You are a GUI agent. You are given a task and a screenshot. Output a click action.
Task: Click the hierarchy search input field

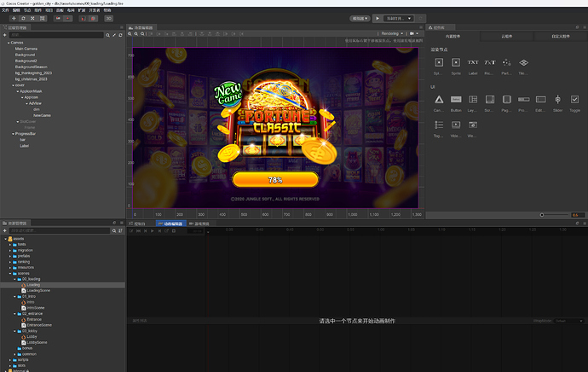click(x=56, y=35)
